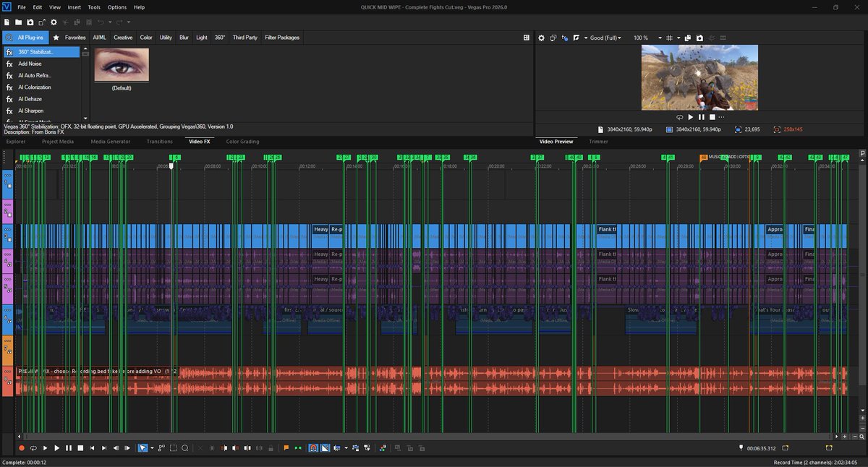Filter plug-ins by Creative category
This screenshot has height=467, width=868.
tap(123, 38)
